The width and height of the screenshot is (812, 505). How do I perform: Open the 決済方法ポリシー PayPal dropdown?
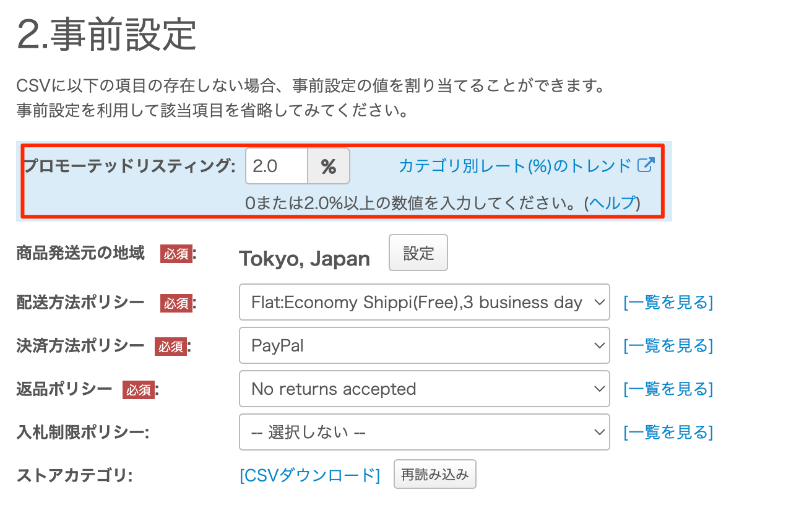[x=424, y=345]
